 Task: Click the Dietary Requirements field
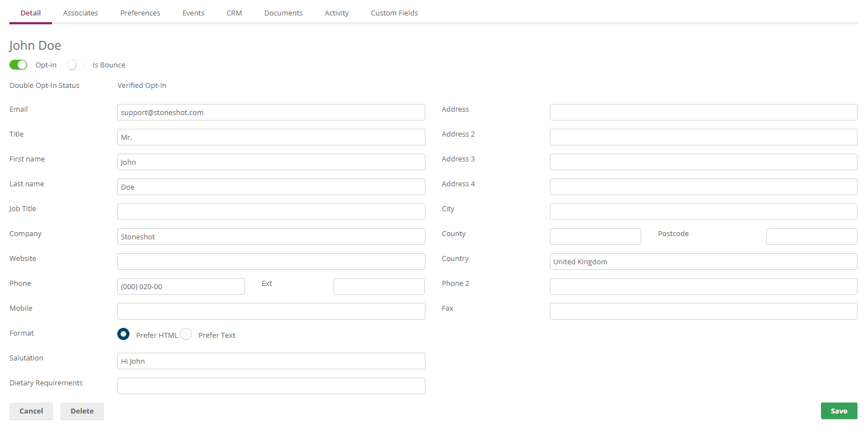[271, 386]
